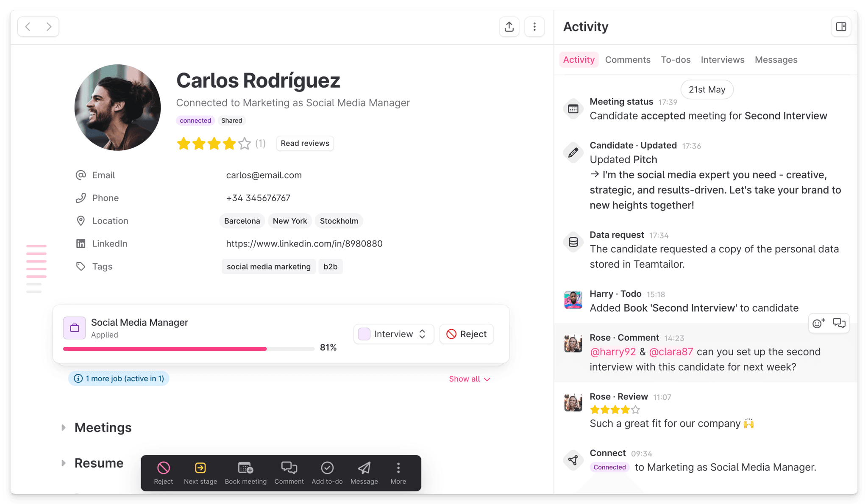Open the More options in action bar

click(x=398, y=468)
